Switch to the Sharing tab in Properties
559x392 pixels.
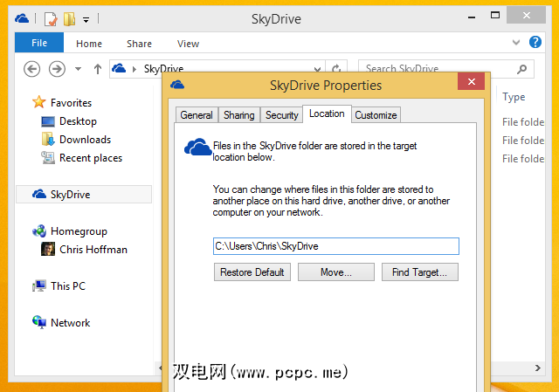[x=238, y=115]
